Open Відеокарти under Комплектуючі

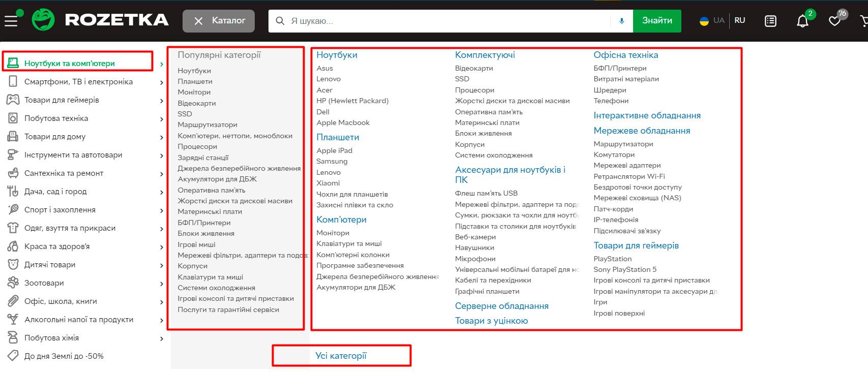click(x=474, y=68)
